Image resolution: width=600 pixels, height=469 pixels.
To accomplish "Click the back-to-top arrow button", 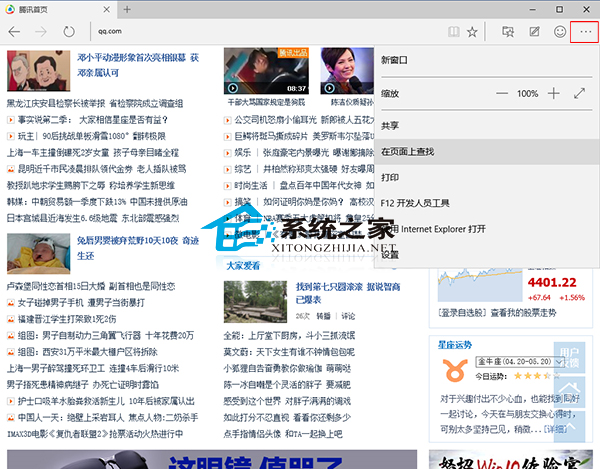I will 569,427.
